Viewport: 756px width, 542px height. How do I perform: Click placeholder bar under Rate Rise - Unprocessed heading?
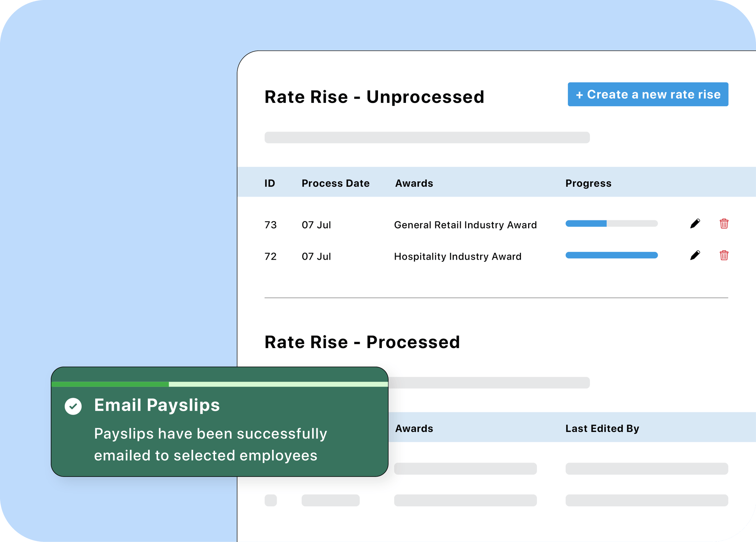tap(427, 138)
